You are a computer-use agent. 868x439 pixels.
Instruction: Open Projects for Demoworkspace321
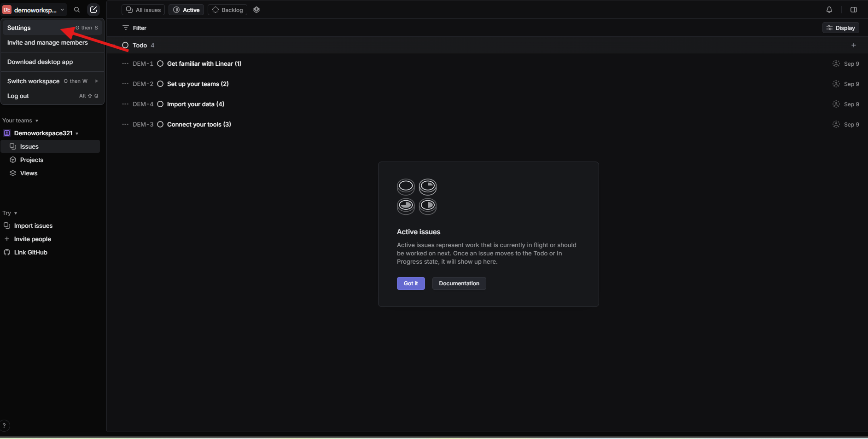click(31, 160)
